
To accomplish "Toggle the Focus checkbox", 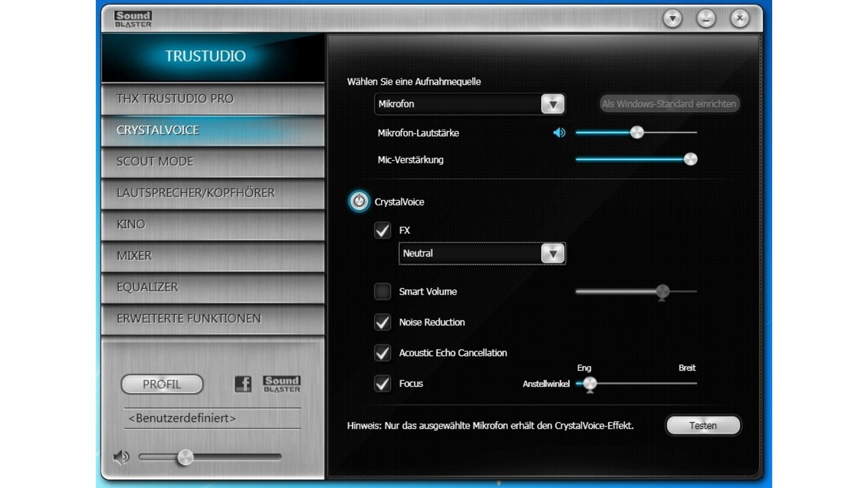I will pos(383,383).
